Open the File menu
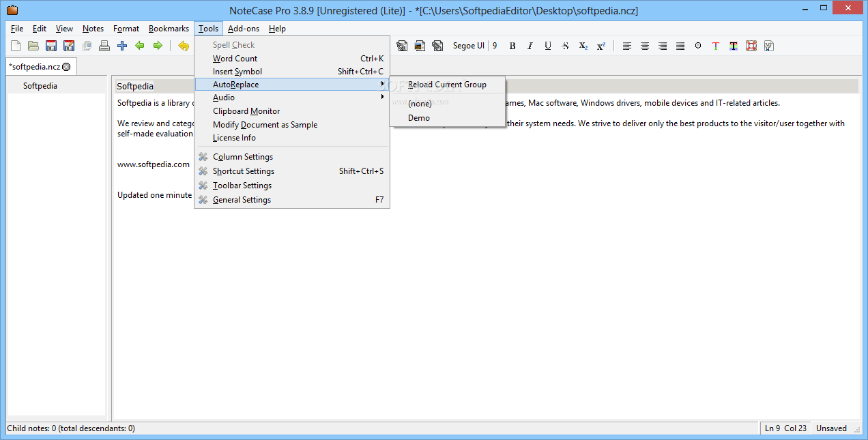The image size is (868, 440). (17, 29)
